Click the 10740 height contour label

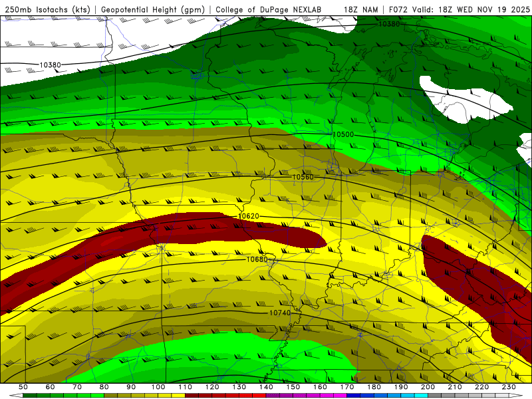[x=280, y=313]
